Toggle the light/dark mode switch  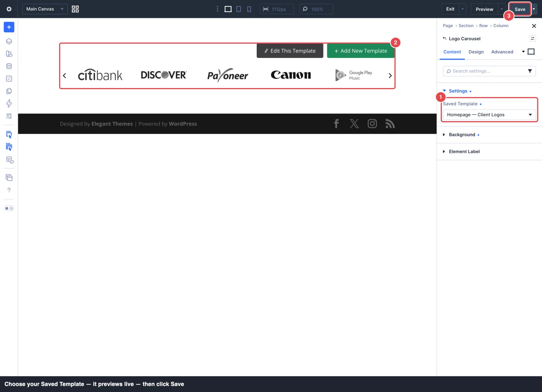point(9,209)
